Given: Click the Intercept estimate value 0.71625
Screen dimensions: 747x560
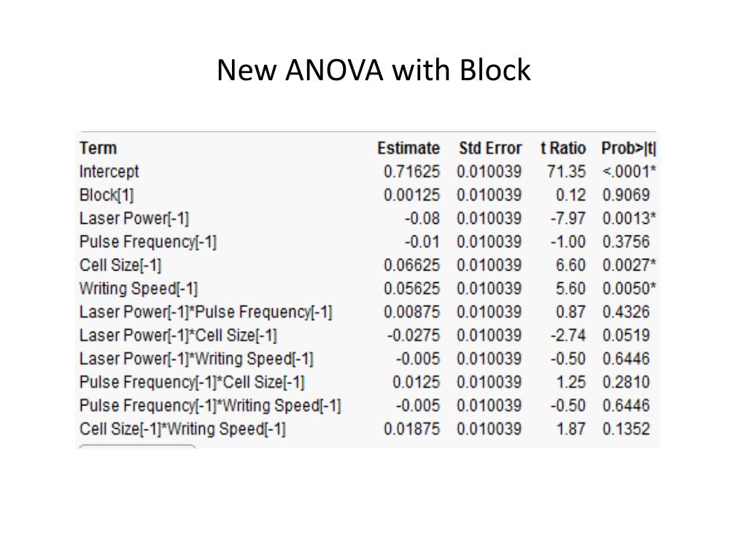Looking at the screenshot, I should [411, 171].
